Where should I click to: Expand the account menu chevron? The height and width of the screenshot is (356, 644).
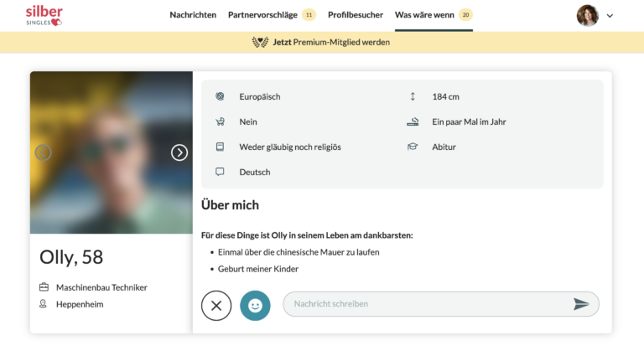coord(610,15)
